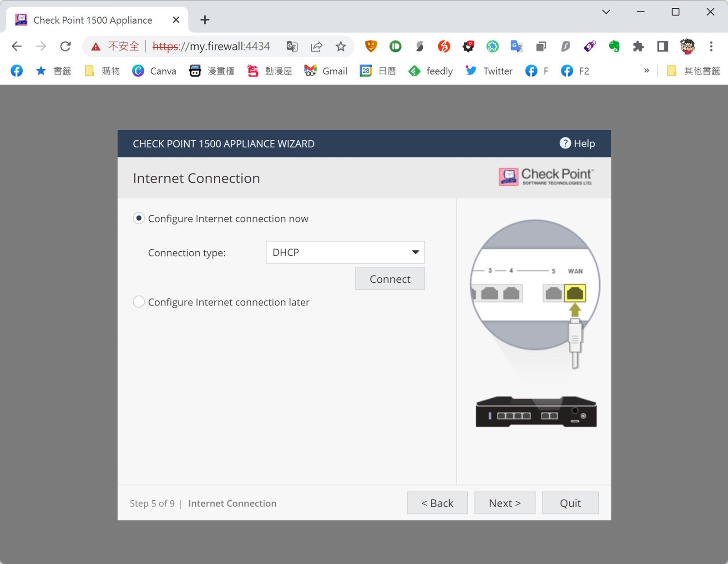Open the Chrome three-dot menu

711,46
